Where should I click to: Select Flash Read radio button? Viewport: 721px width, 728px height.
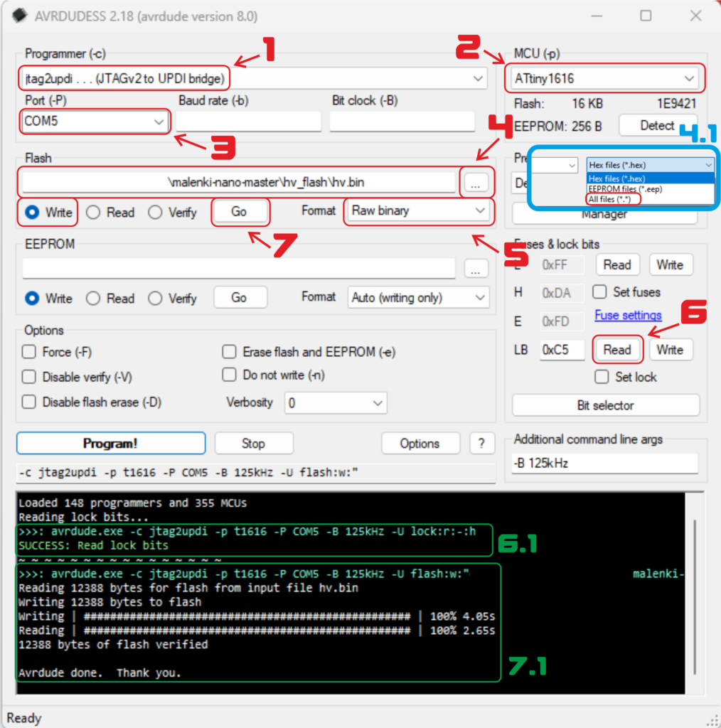[x=110, y=212]
